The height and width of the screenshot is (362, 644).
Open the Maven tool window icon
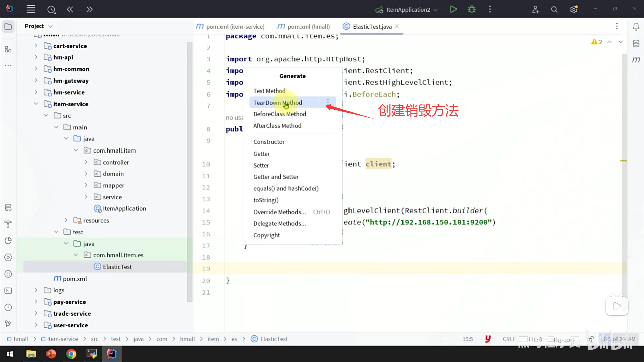tap(636, 60)
